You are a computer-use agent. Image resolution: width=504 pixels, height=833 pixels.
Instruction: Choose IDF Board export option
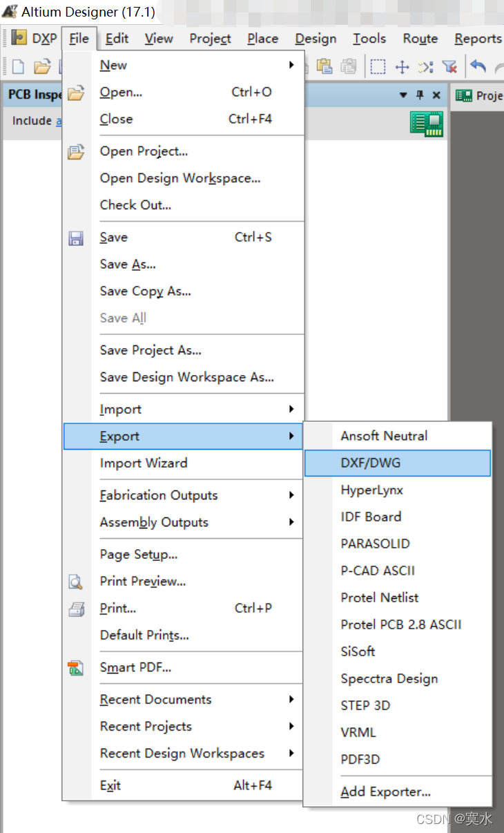click(x=398, y=517)
